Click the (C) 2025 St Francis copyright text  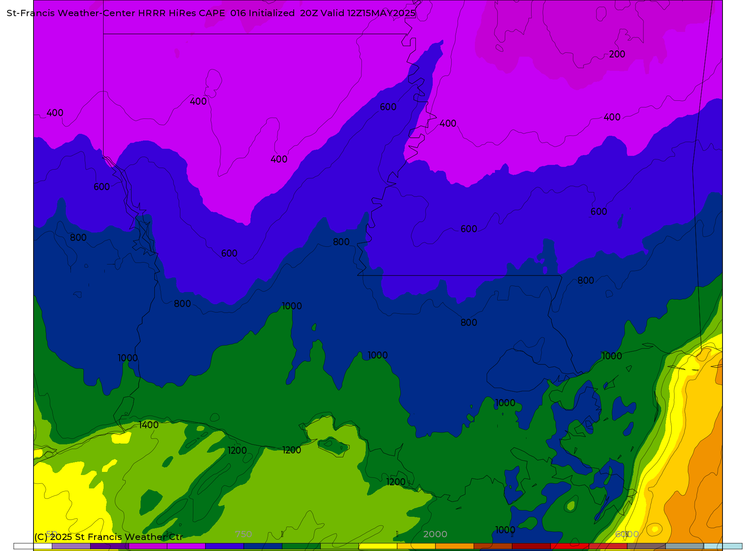109,537
